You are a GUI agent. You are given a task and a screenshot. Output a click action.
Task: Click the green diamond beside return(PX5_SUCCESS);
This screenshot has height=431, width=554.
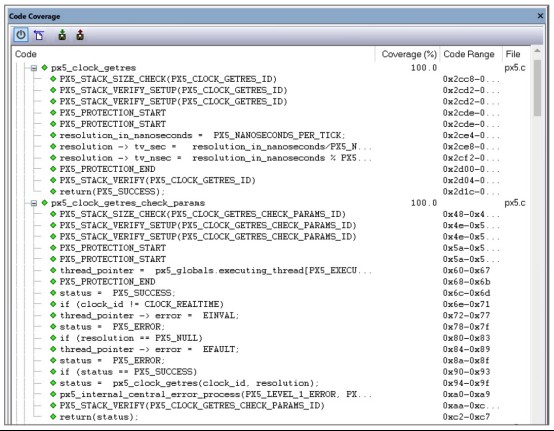(53, 191)
